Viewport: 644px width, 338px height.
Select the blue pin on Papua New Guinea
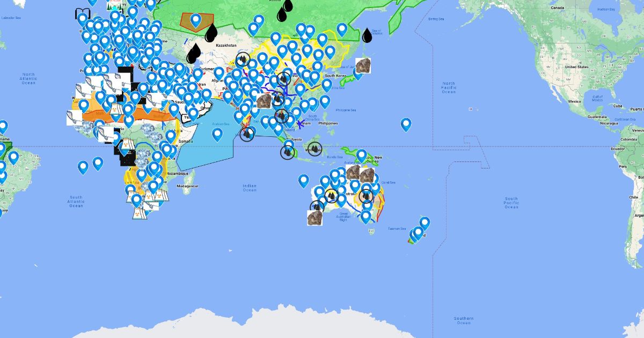tap(362, 156)
